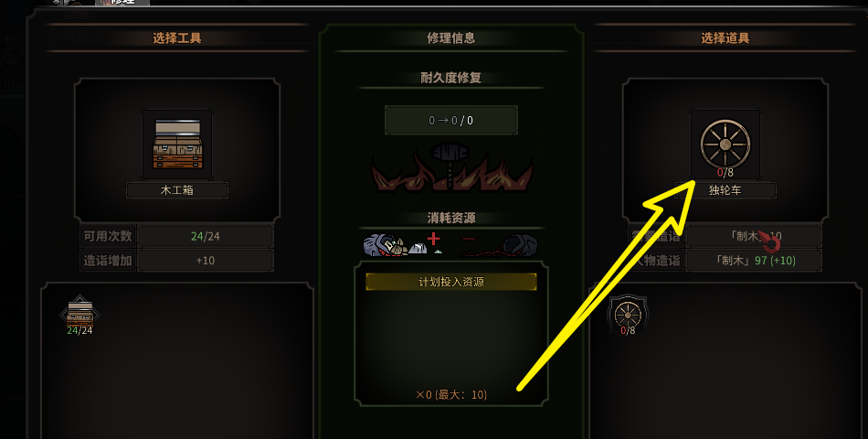Click the red minus resource icon
Viewport: 868px width, 439px height.
click(x=469, y=239)
